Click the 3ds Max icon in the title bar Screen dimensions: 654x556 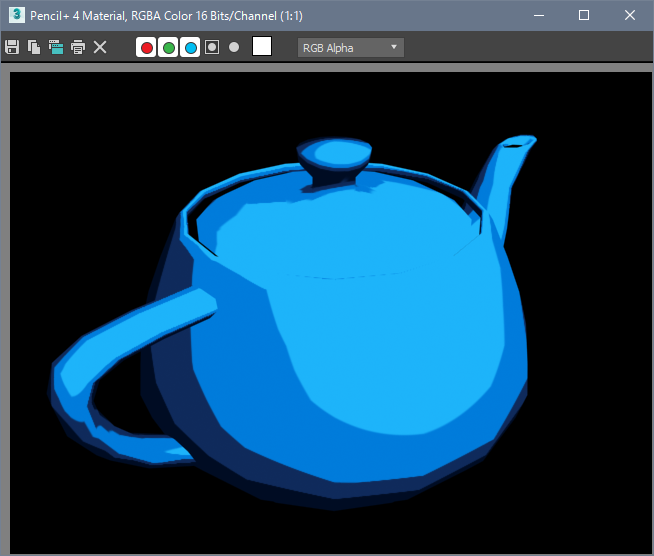[x=16, y=15]
